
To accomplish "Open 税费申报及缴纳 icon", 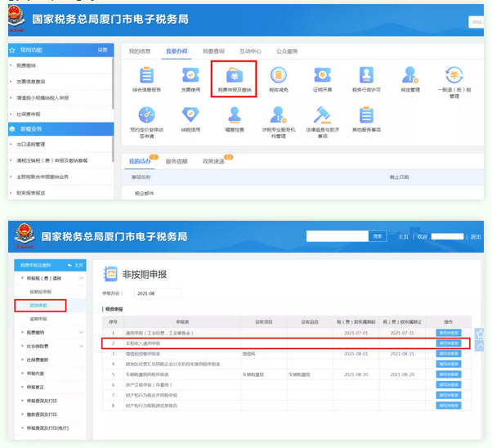I will coord(235,78).
